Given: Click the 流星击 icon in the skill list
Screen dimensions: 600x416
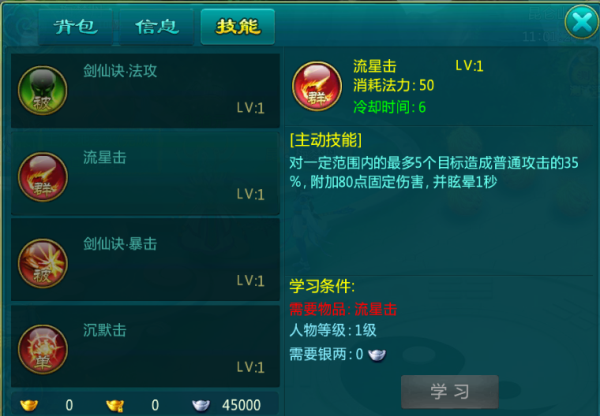Looking at the screenshot, I should coord(42,177).
